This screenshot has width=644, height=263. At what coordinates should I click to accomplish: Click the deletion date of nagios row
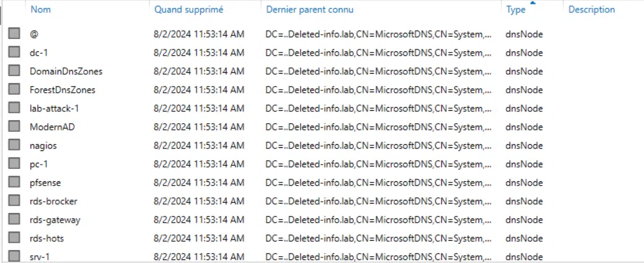tap(198, 145)
